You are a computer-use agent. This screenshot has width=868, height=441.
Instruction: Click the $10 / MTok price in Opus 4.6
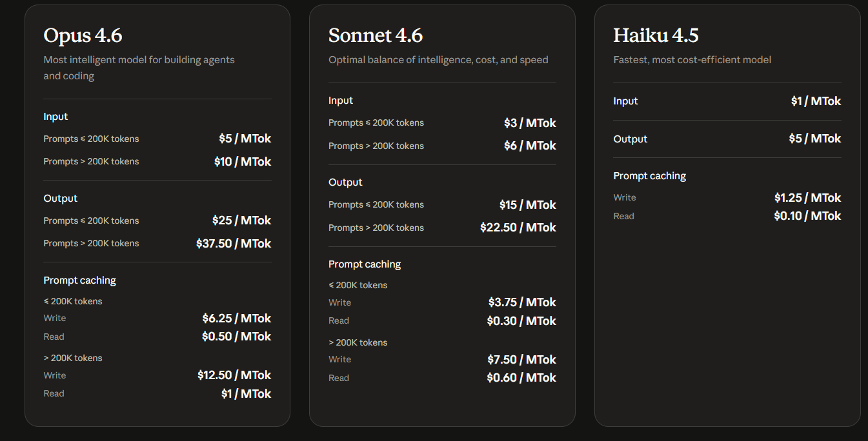243,162
